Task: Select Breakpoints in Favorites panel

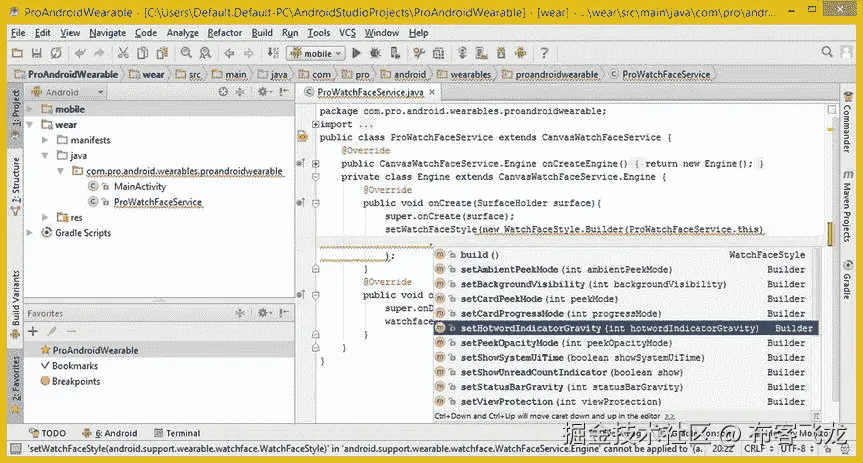Action: (x=76, y=381)
